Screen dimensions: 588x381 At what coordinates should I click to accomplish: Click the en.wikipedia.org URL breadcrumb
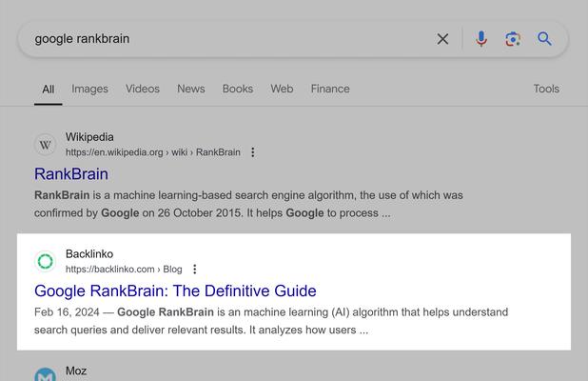coord(152,152)
